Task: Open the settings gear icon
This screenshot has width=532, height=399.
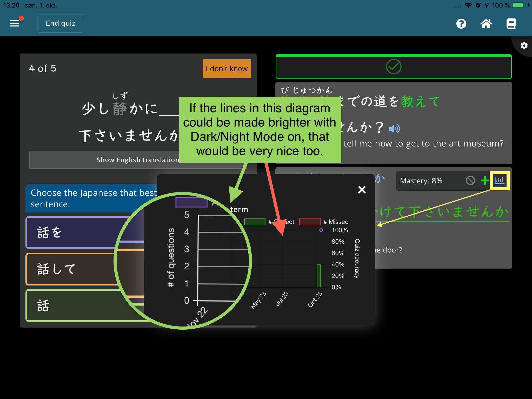Action: point(524,46)
